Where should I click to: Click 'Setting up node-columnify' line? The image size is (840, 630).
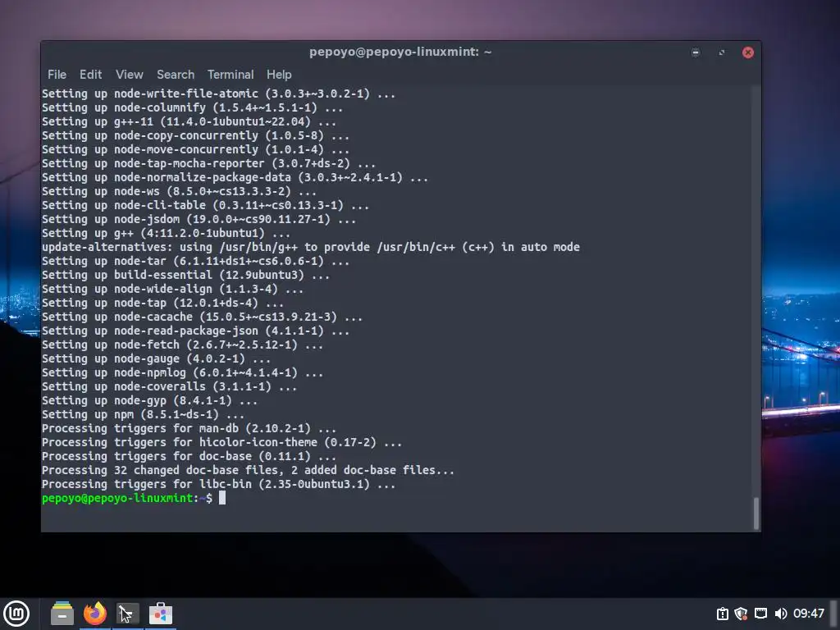pyautogui.click(x=192, y=107)
